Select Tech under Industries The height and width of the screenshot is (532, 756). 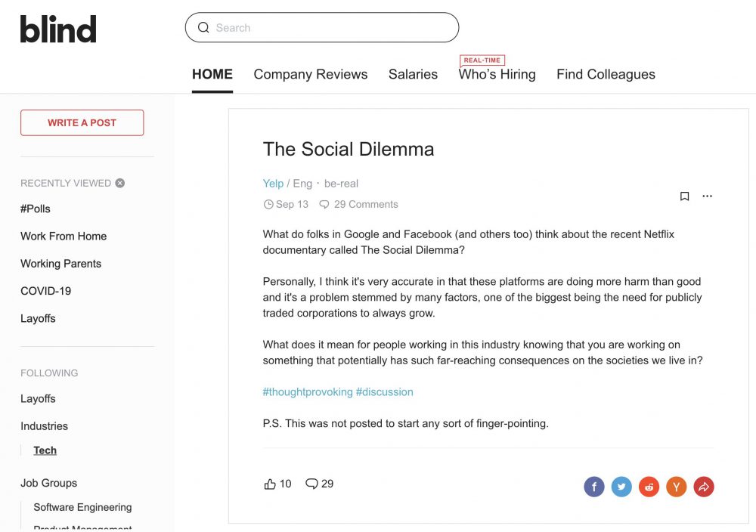tap(45, 450)
